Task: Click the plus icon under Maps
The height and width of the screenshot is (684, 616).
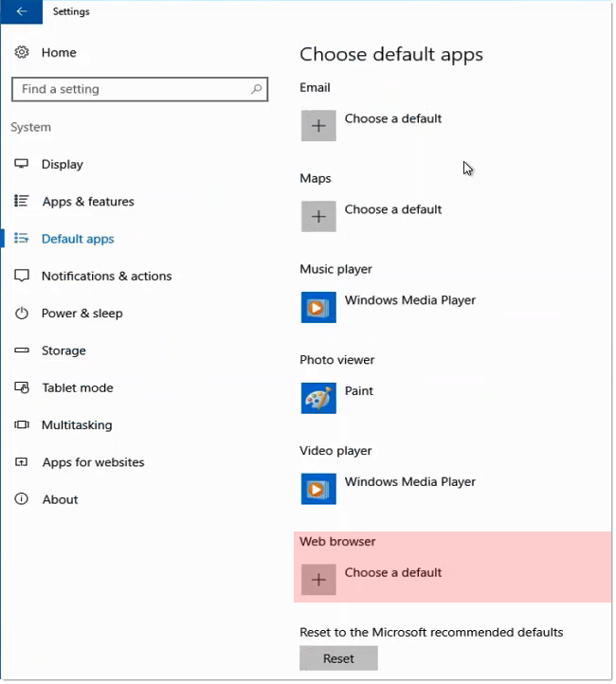Action: pyautogui.click(x=318, y=217)
